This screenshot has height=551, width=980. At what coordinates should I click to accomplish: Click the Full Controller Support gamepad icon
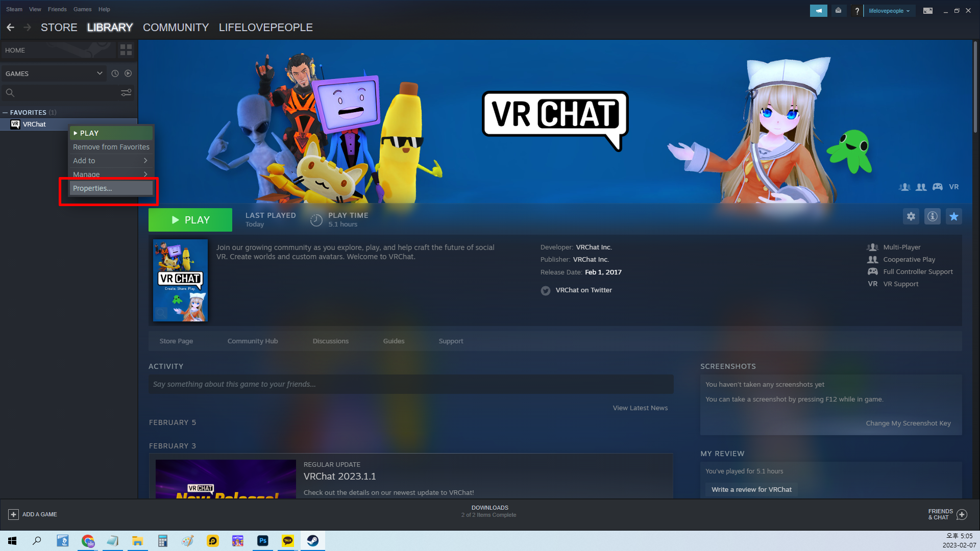(873, 272)
